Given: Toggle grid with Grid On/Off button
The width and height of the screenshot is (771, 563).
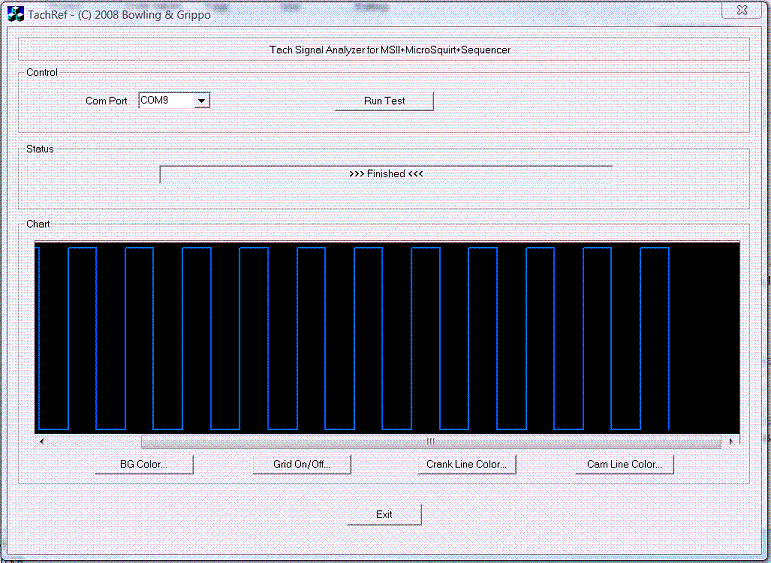Looking at the screenshot, I should pos(302,464).
